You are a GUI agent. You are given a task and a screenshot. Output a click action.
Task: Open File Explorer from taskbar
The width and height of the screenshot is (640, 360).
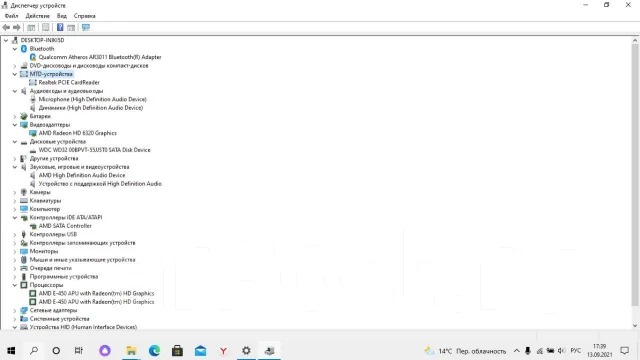tap(131, 351)
